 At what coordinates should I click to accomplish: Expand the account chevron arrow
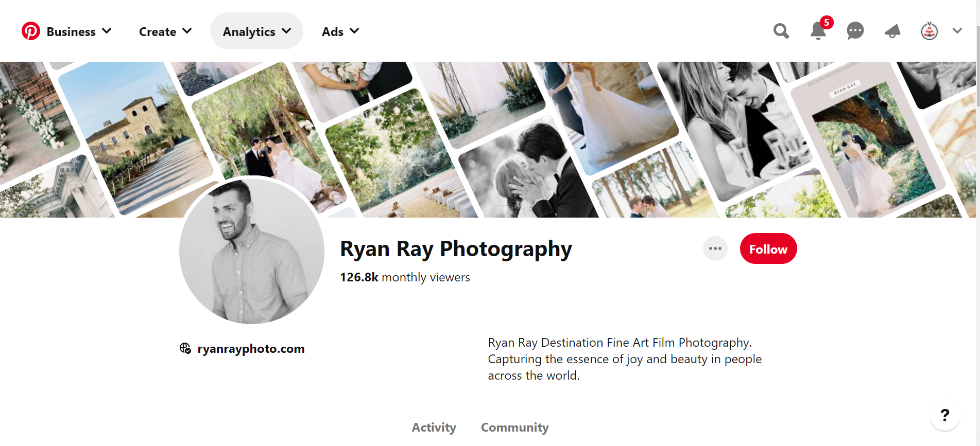tap(957, 31)
